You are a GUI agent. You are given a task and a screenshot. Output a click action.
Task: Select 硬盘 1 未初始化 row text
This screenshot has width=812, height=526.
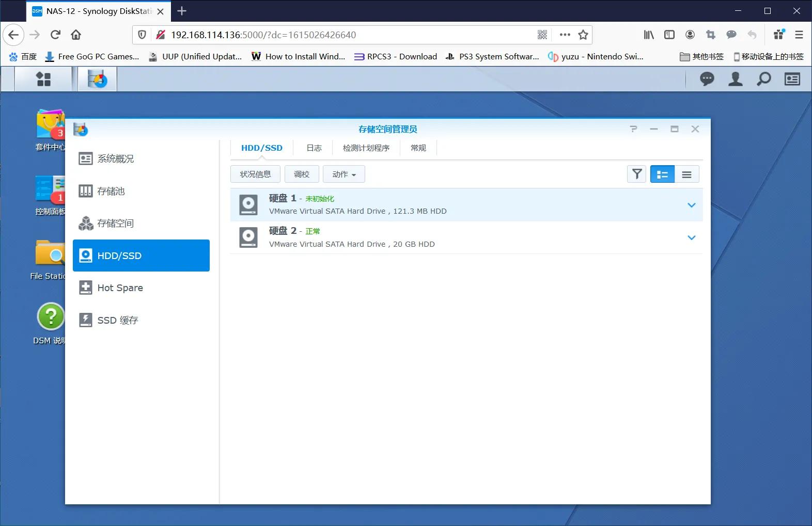coord(302,198)
